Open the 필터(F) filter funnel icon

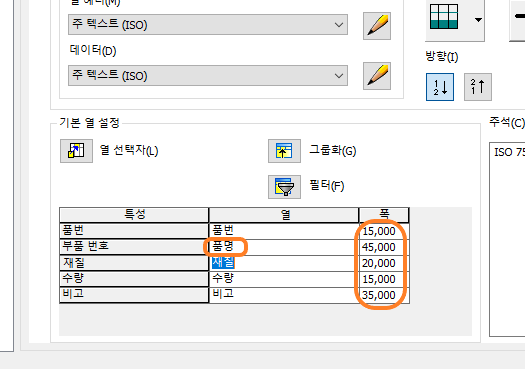tap(284, 187)
